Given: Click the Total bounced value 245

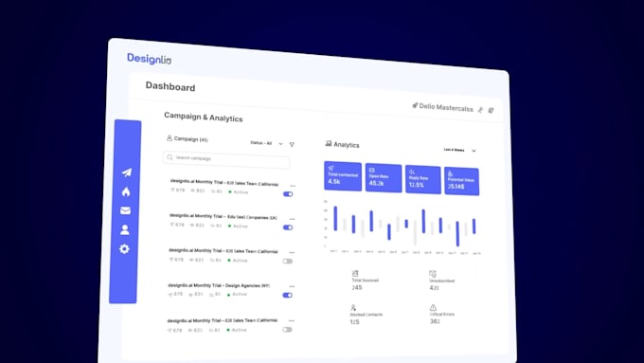Looking at the screenshot, I should [x=356, y=287].
